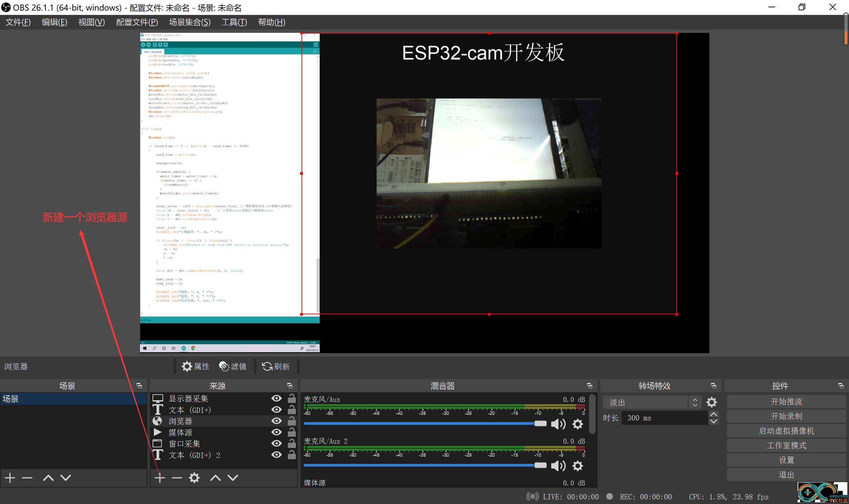The width and height of the screenshot is (849, 504).
Task: Hide the 文本 (GDI+) 2 source
Action: click(277, 454)
